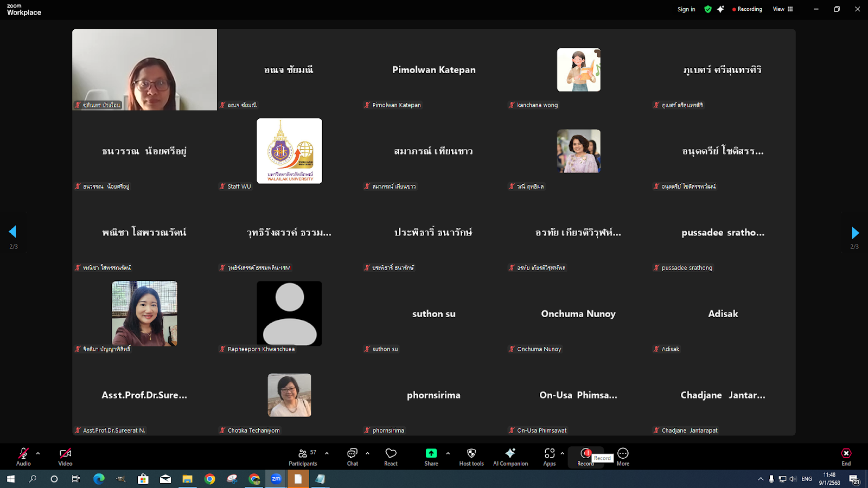This screenshot has height=488, width=868.
Task: Select the Staff WU university logo tile
Action: tap(289, 151)
